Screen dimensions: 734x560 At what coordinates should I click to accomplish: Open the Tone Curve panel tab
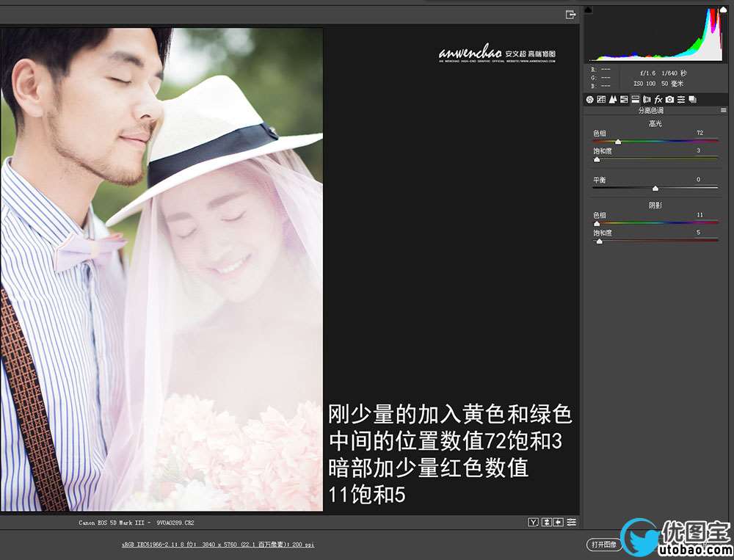click(601, 99)
